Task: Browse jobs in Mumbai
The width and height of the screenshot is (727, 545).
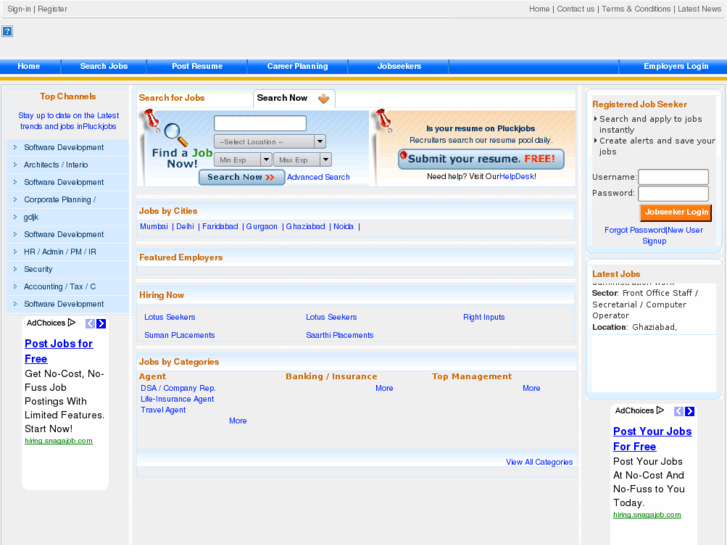Action: pyautogui.click(x=154, y=226)
